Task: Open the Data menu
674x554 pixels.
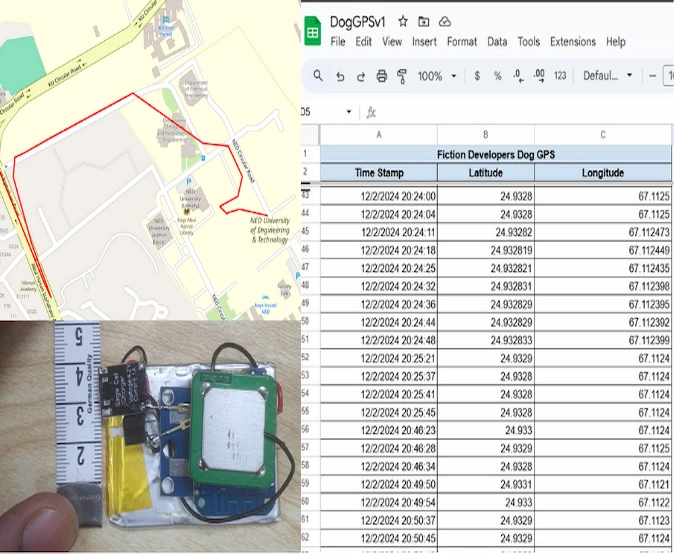Action: point(497,42)
